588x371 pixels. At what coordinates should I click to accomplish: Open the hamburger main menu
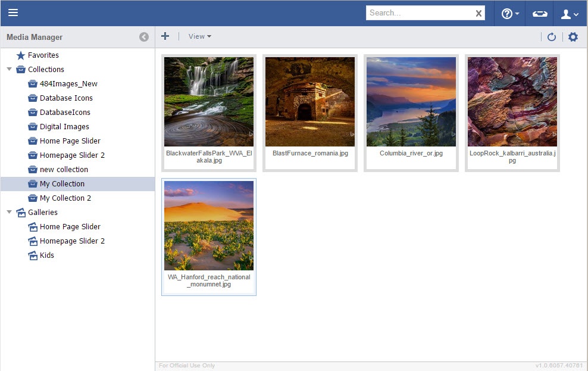pyautogui.click(x=13, y=13)
